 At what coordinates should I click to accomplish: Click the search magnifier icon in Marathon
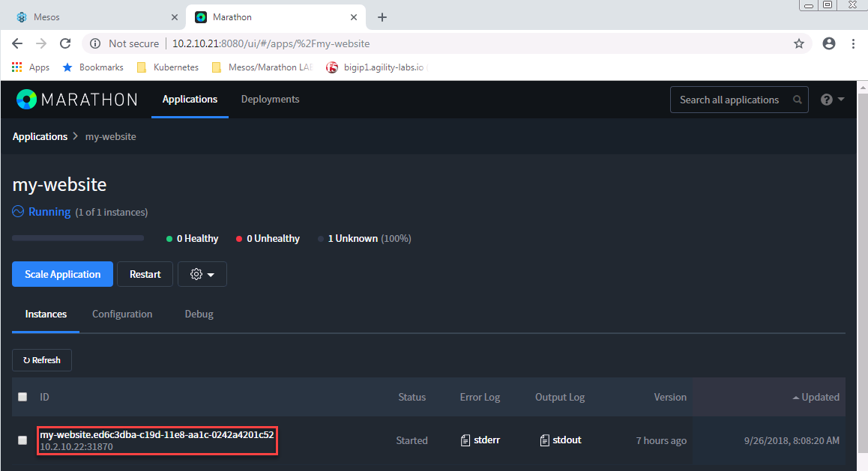click(797, 100)
